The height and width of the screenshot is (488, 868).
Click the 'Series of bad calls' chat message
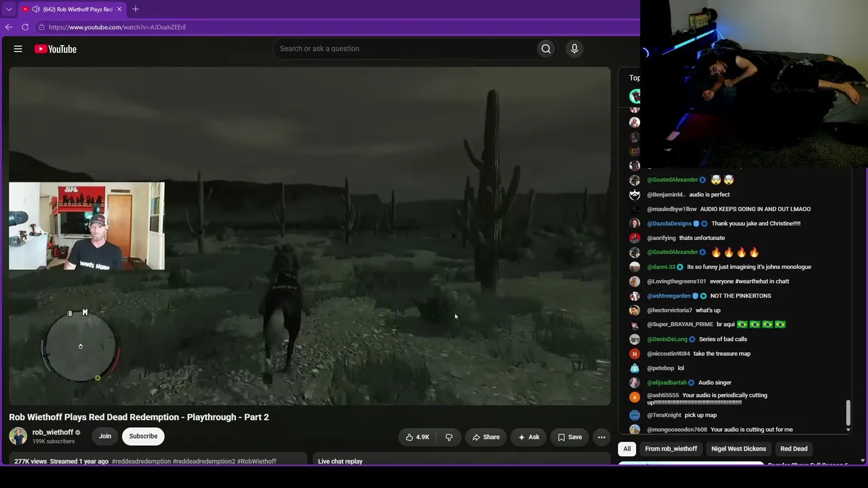tap(723, 340)
